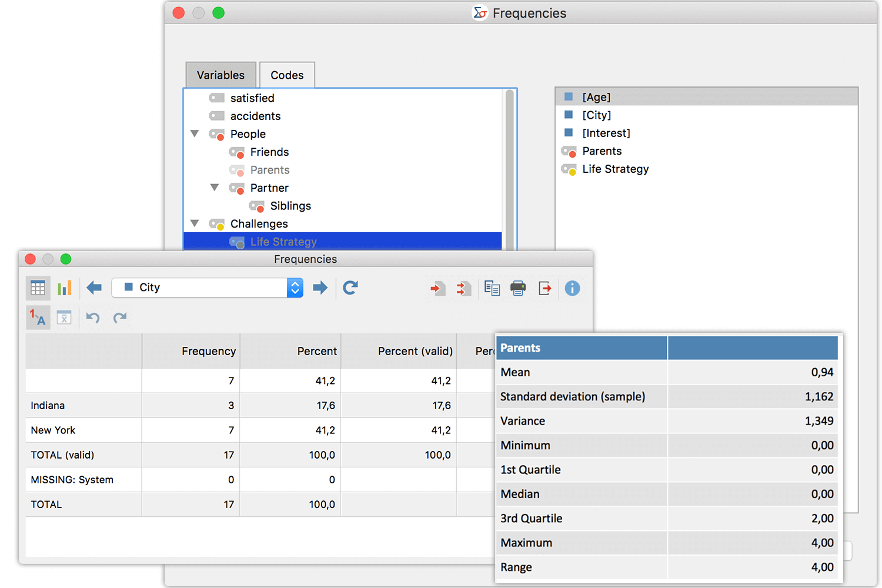Zoom the small Frequencies results window

pyautogui.click(x=66, y=259)
